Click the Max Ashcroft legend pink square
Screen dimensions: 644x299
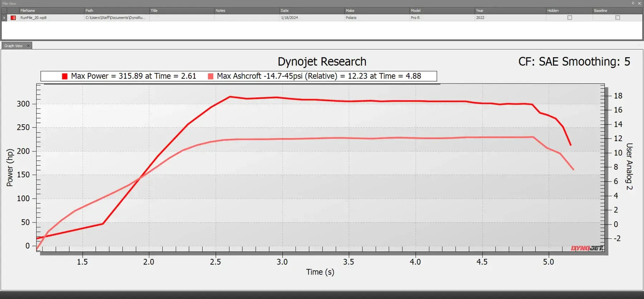pyautogui.click(x=211, y=76)
